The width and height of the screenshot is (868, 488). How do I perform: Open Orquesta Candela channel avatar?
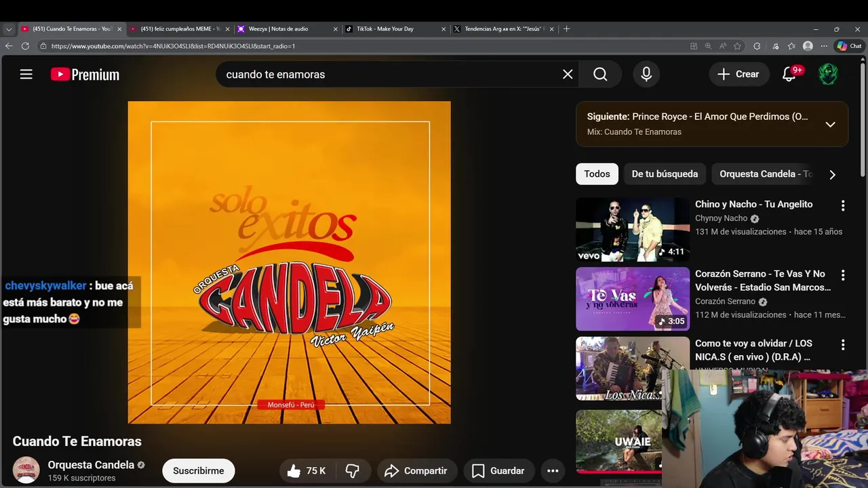tap(26, 470)
